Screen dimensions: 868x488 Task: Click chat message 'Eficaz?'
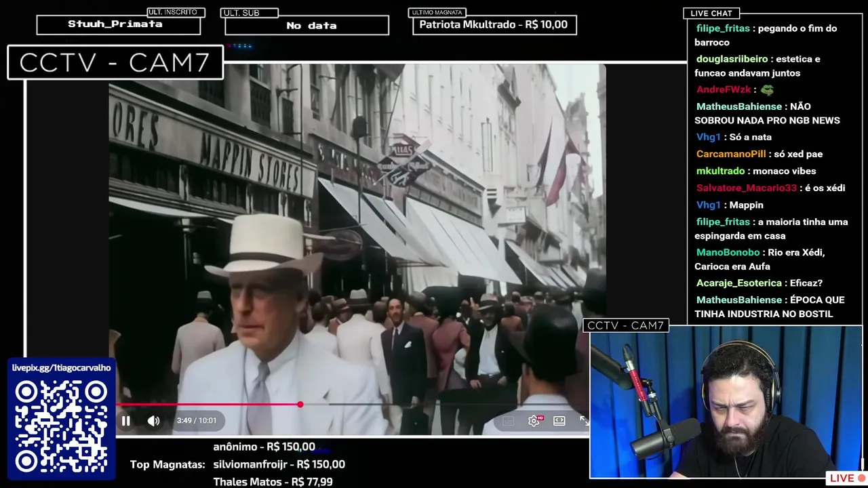pyautogui.click(x=806, y=283)
